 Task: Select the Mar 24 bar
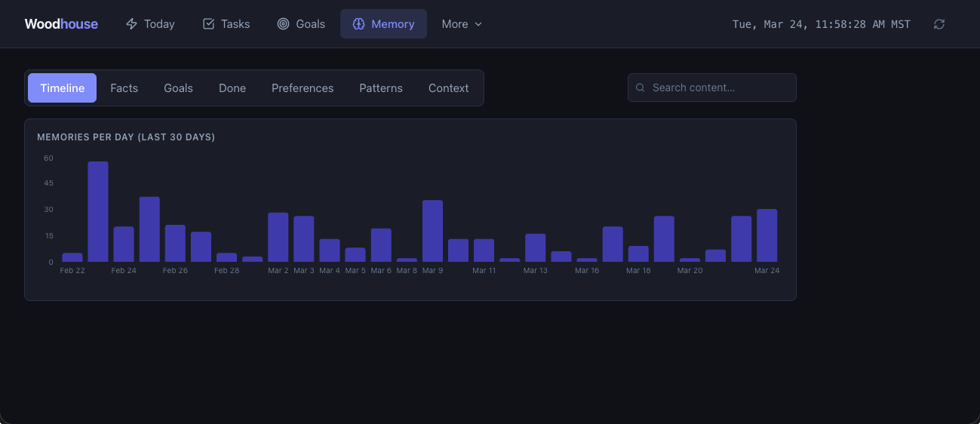(767, 235)
